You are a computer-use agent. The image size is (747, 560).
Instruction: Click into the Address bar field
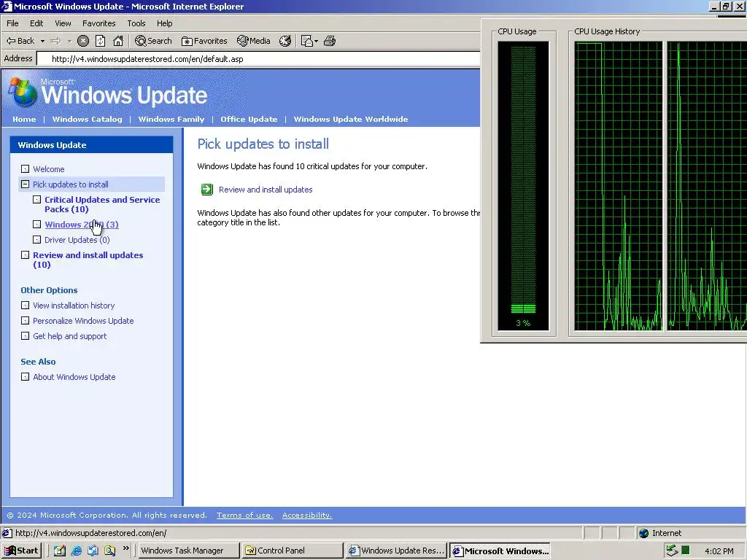(258, 59)
